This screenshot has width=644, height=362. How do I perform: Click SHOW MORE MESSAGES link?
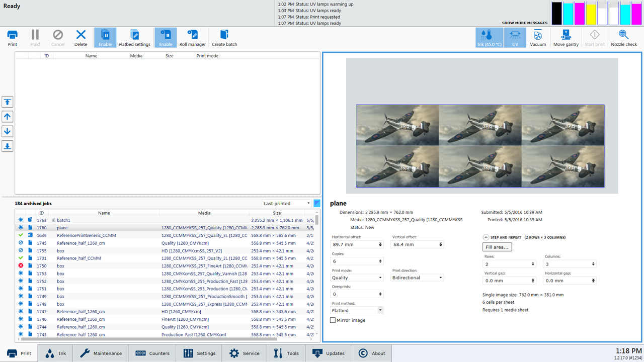click(524, 23)
